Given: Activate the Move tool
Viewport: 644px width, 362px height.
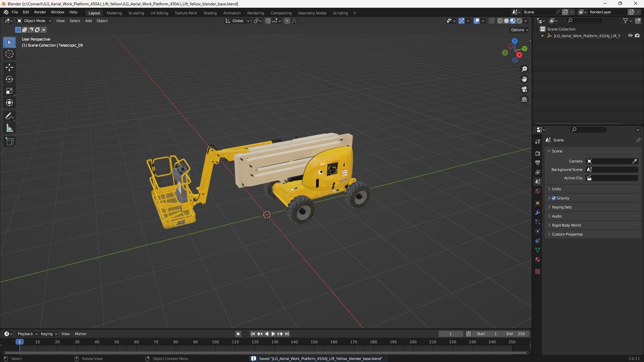Looking at the screenshot, I should (9, 67).
